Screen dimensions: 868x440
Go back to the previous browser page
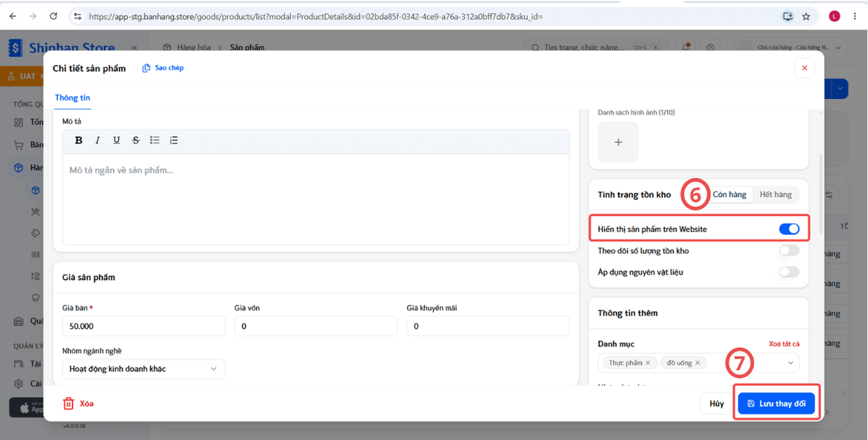(13, 16)
